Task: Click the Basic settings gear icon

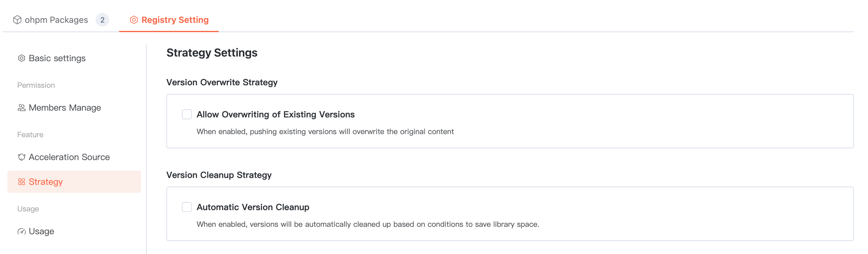Action: (22, 58)
